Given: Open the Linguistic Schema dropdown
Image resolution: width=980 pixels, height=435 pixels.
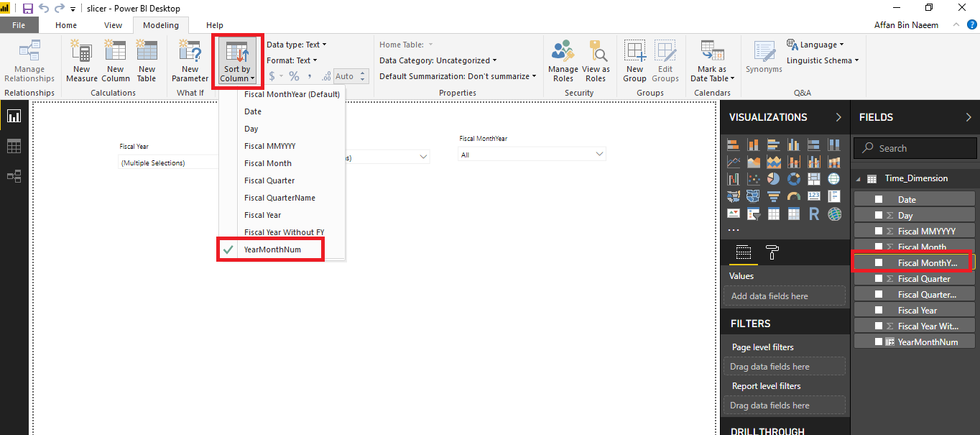Looking at the screenshot, I should (823, 60).
